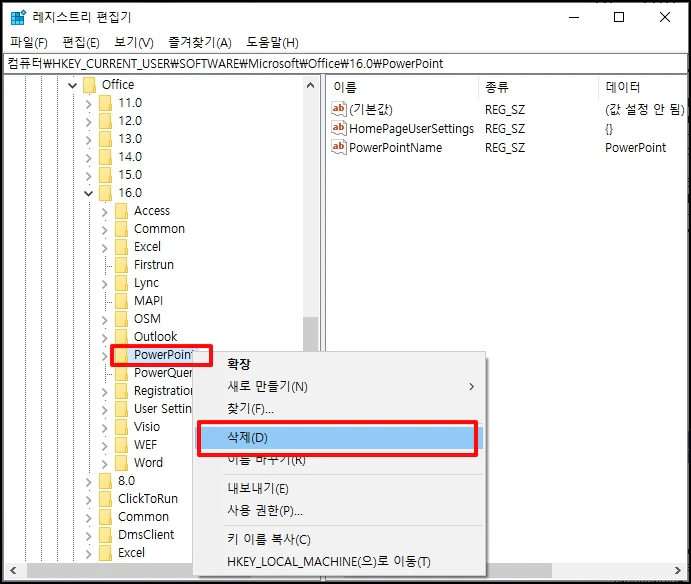Open the 즐겨찾기(A) menu
The height and width of the screenshot is (584, 691).
200,43
